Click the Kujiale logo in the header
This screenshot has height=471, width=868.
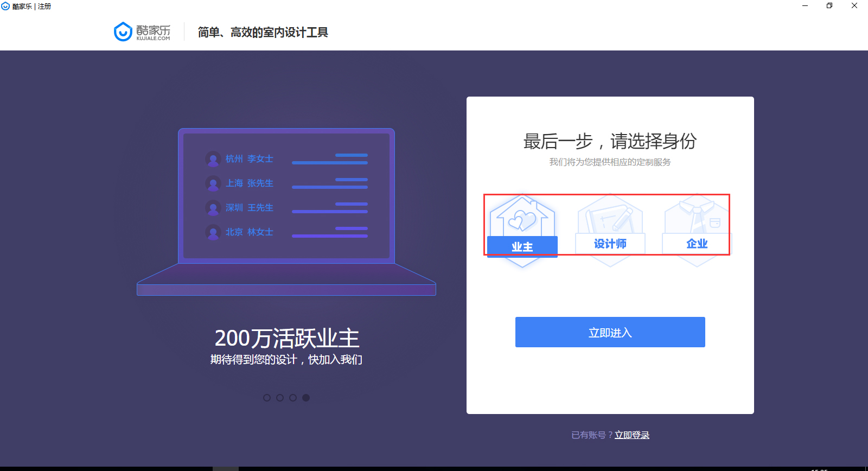[x=142, y=32]
